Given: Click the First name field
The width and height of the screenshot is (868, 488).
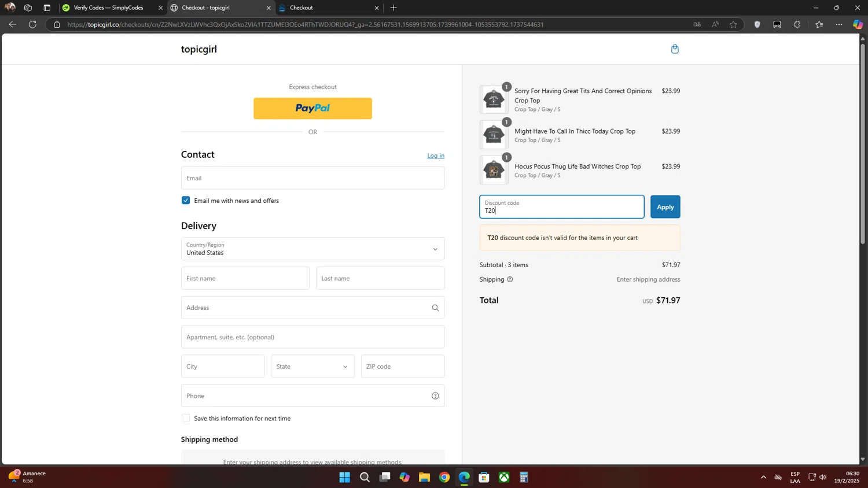Looking at the screenshot, I should (x=245, y=278).
